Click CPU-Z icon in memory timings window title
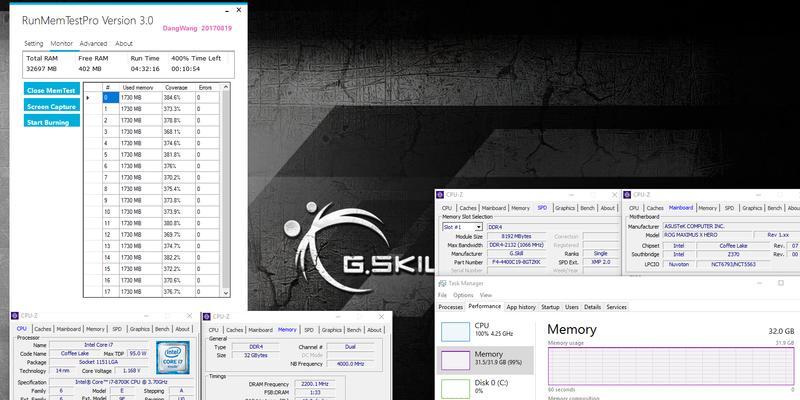This screenshot has height=400, width=800. coord(207,317)
